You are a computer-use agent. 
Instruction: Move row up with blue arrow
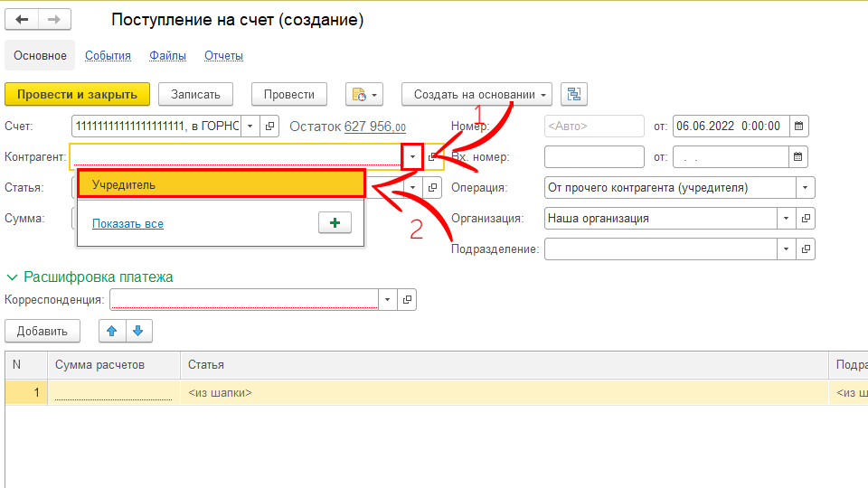(112, 331)
